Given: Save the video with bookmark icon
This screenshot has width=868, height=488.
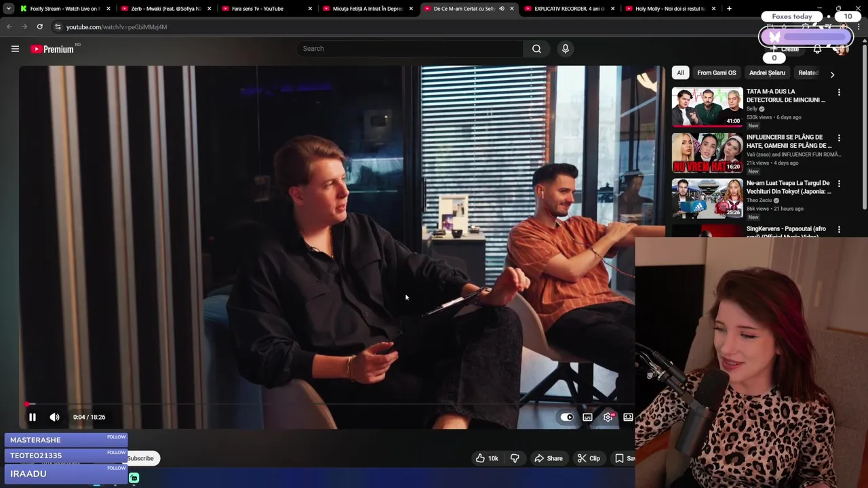Looking at the screenshot, I should pos(624,458).
